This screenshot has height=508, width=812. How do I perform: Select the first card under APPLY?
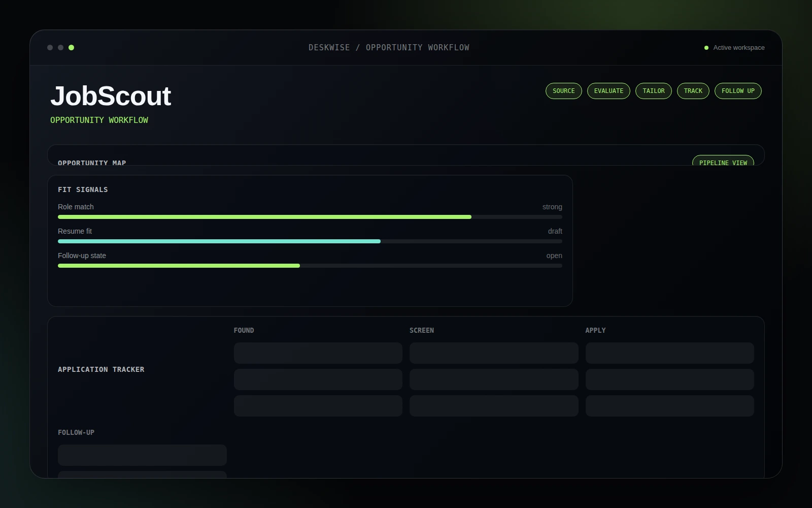pos(670,353)
